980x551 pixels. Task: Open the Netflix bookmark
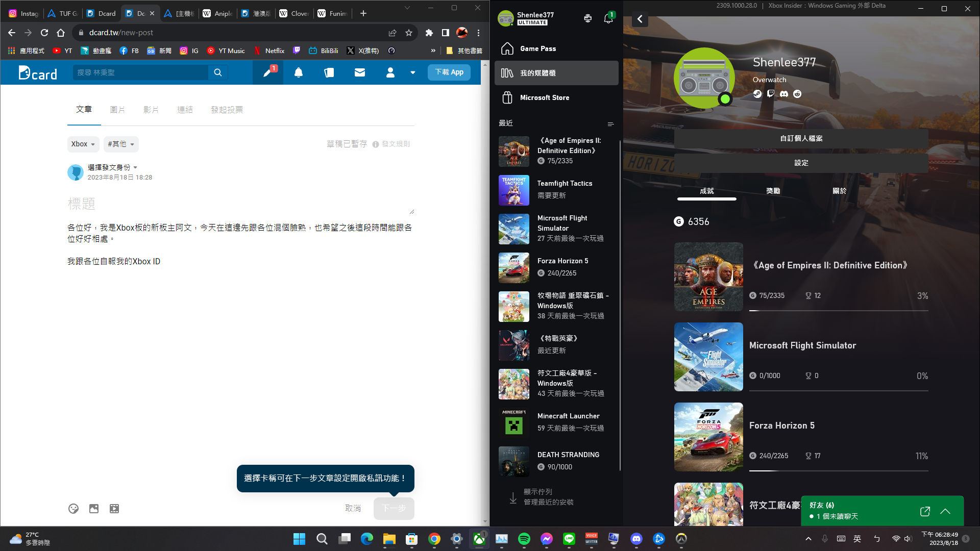coord(269,51)
